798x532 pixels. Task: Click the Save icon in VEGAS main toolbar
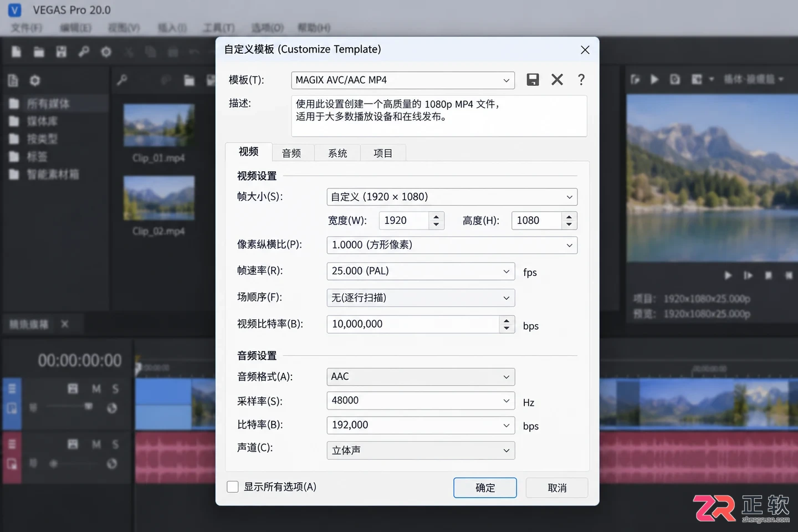[61, 52]
